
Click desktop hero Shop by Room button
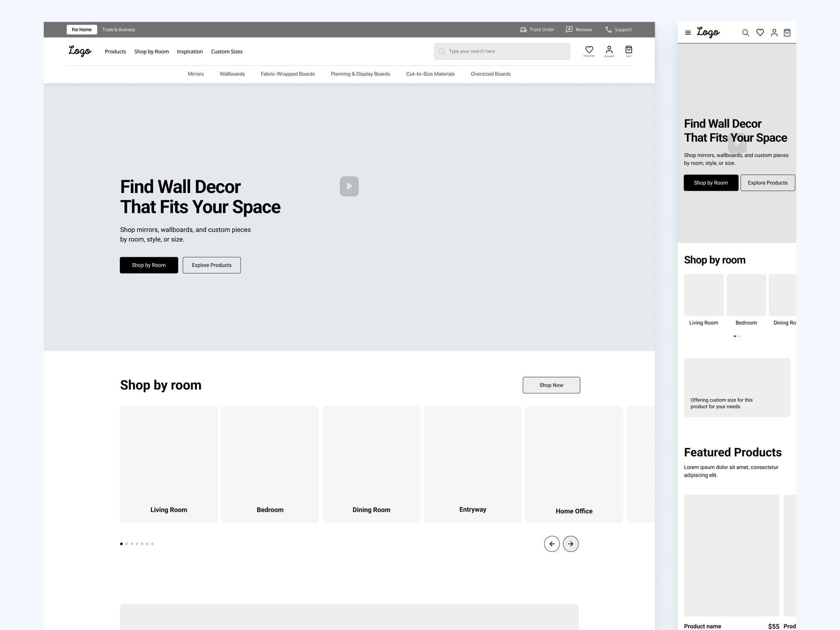point(149,265)
